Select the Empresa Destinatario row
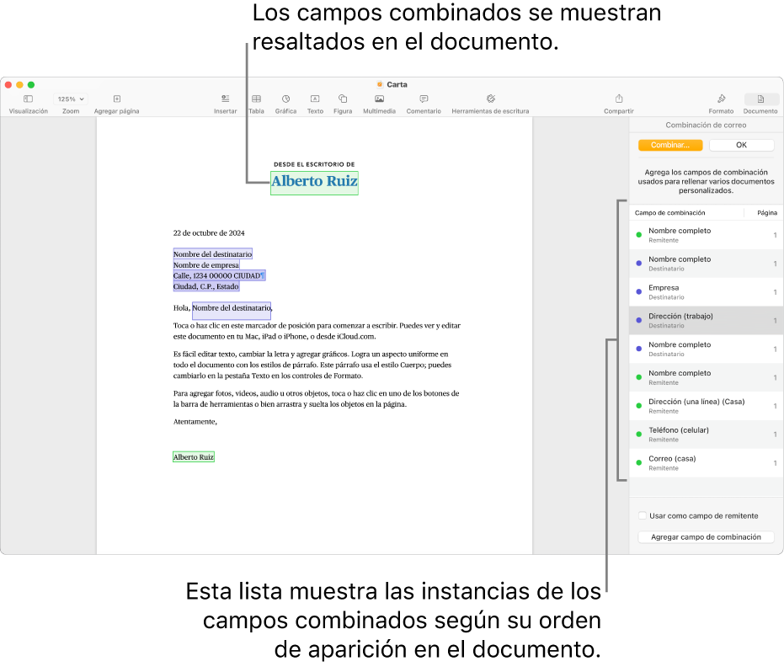This screenshot has height=672, width=784. pyautogui.click(x=706, y=292)
